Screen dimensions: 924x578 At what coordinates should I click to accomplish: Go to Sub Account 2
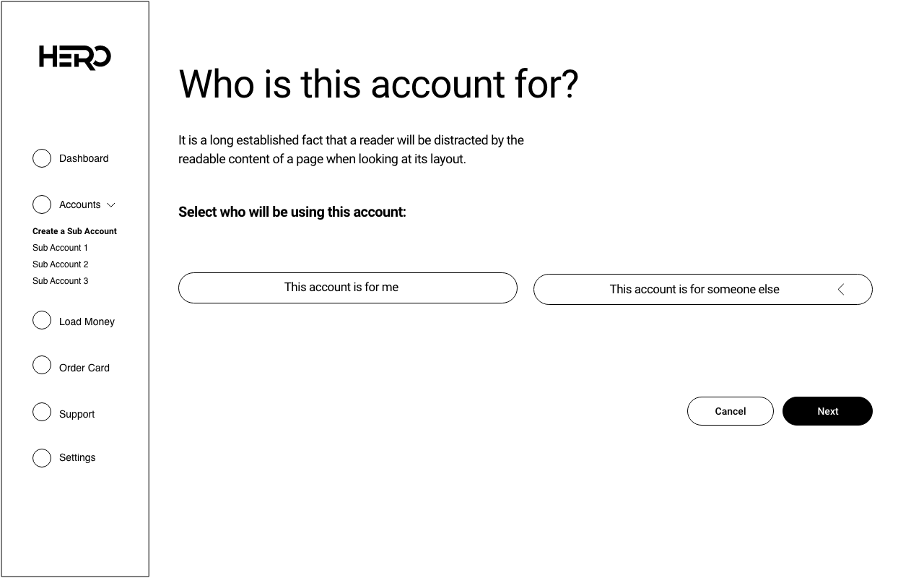coord(60,264)
